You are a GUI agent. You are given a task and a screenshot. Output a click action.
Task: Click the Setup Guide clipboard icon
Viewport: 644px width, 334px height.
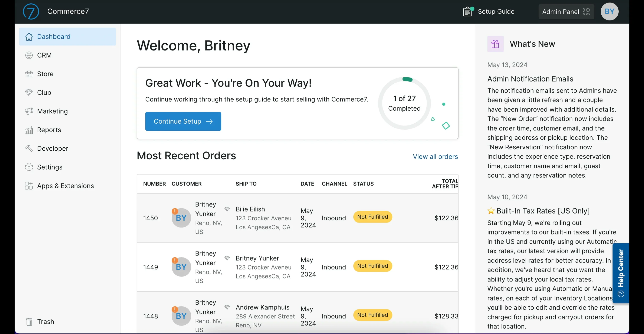coord(467,11)
